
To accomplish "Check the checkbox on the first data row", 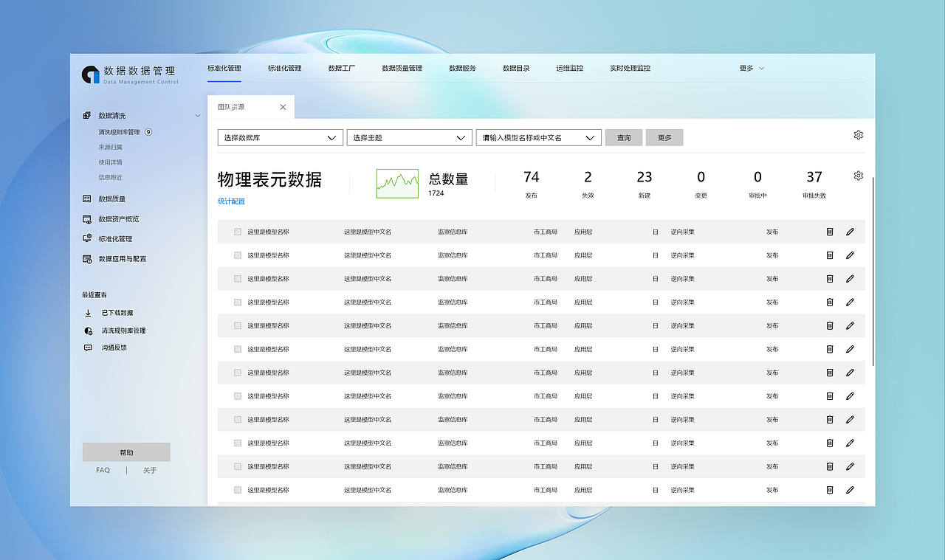I will [x=238, y=231].
